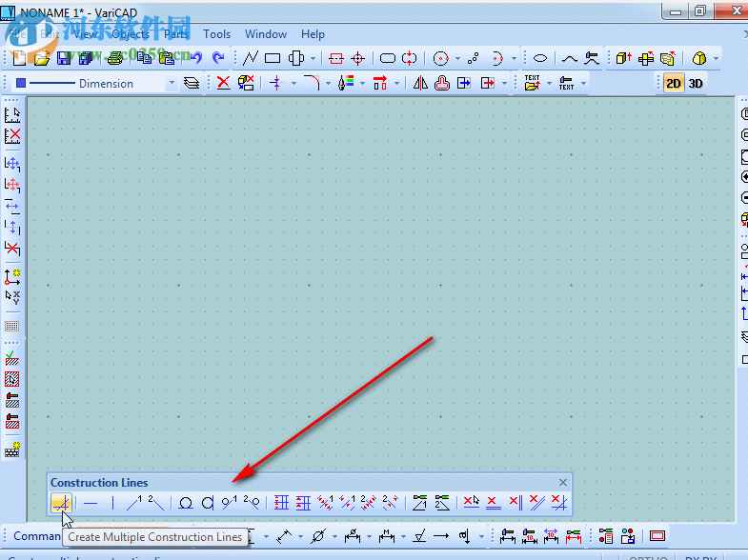Click the red rectangle icon in bottom toolbar
Image resolution: width=748 pixels, height=560 pixels.
point(657,535)
